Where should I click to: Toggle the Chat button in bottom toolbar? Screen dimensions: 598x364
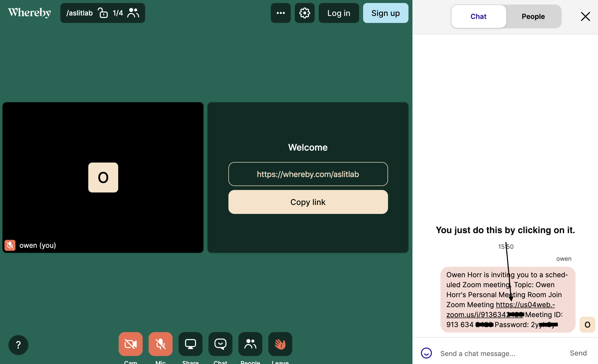coord(220,344)
